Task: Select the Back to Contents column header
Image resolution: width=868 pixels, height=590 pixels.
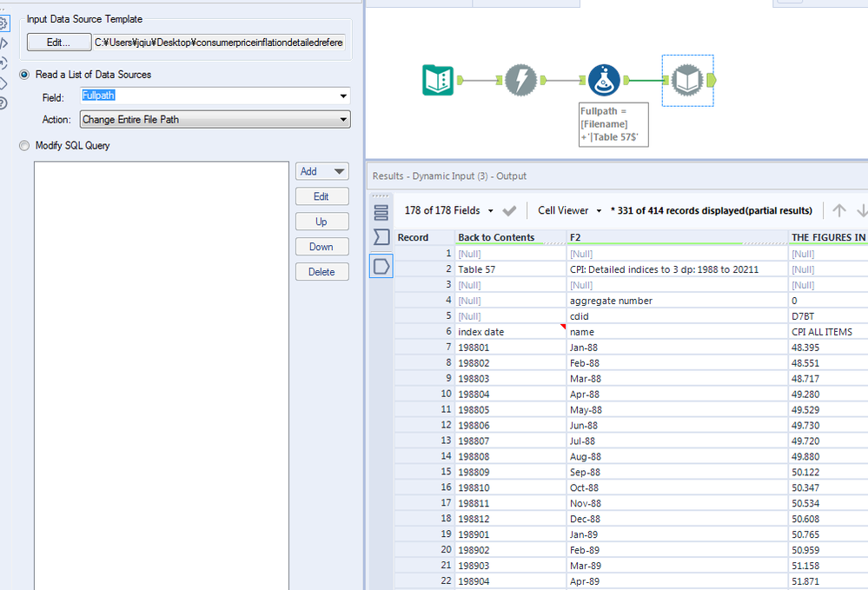Action: (511, 237)
